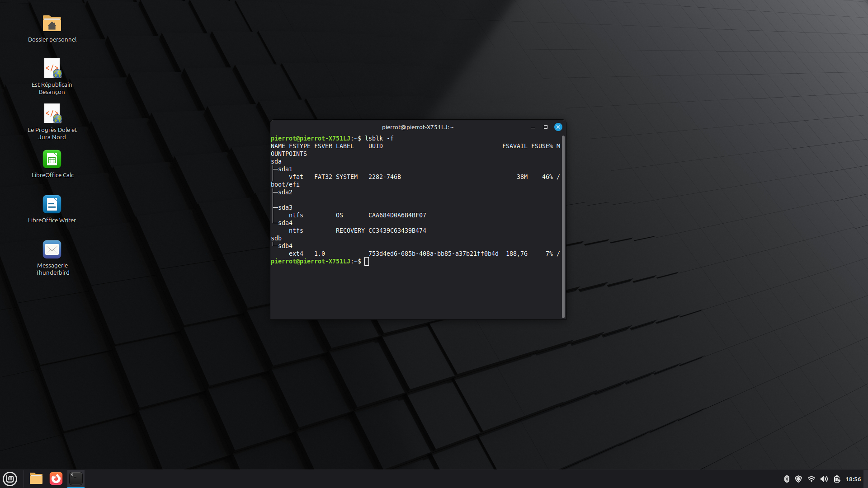Minimize the terminal window
The height and width of the screenshot is (488, 868).
(533, 127)
